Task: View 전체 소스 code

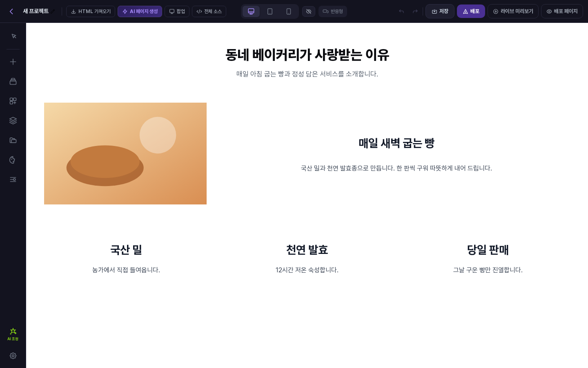Action: 209,11
